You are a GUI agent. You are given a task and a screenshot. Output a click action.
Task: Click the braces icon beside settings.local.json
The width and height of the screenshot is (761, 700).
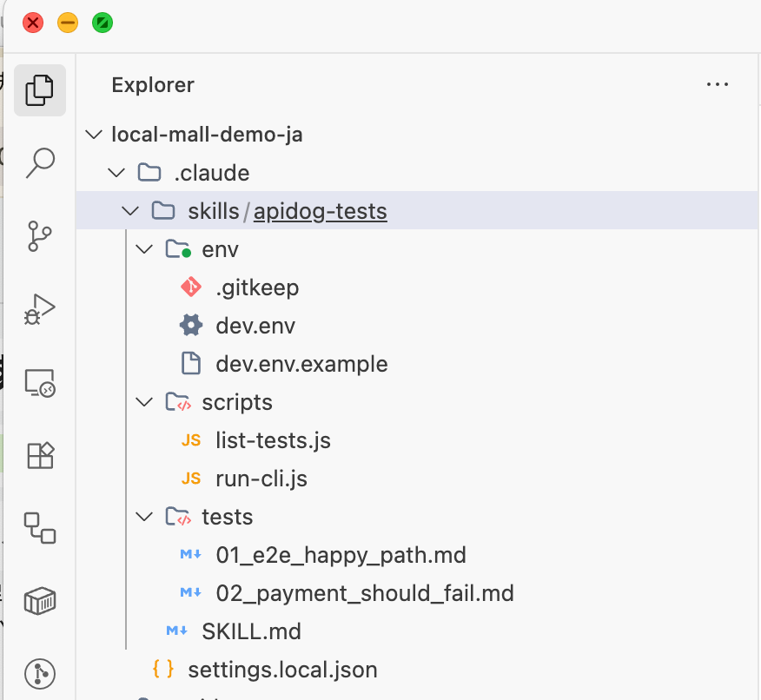(163, 669)
